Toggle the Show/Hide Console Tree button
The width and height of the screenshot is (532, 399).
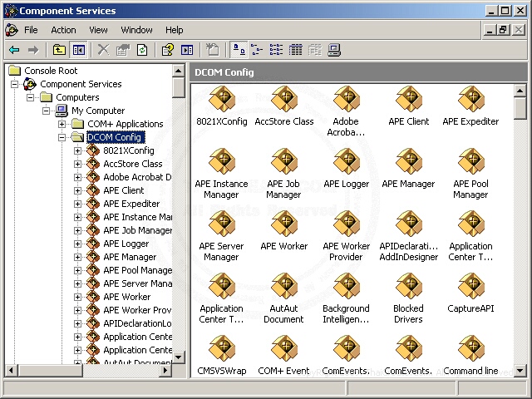point(79,50)
